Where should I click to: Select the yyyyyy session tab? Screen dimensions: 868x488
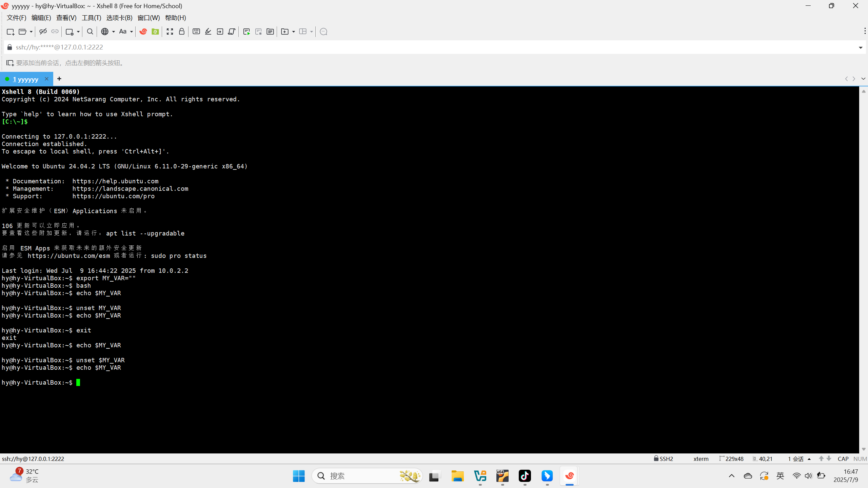(25, 79)
